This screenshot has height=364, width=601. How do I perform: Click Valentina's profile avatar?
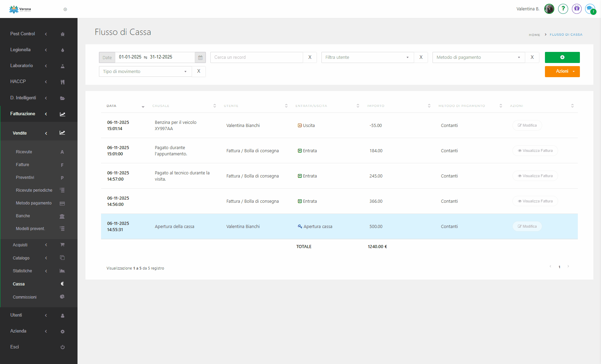(549, 9)
